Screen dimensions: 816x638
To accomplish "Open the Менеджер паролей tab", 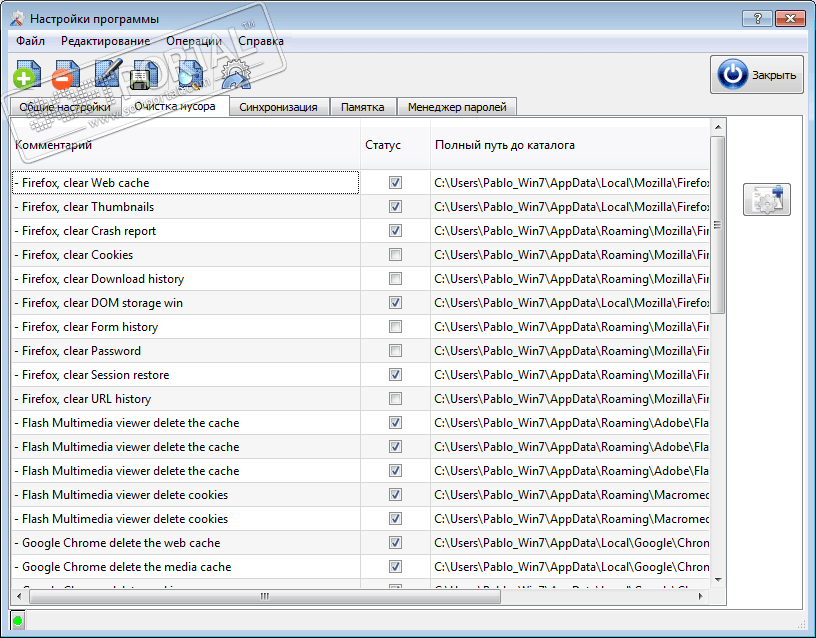I will pyautogui.click(x=457, y=107).
